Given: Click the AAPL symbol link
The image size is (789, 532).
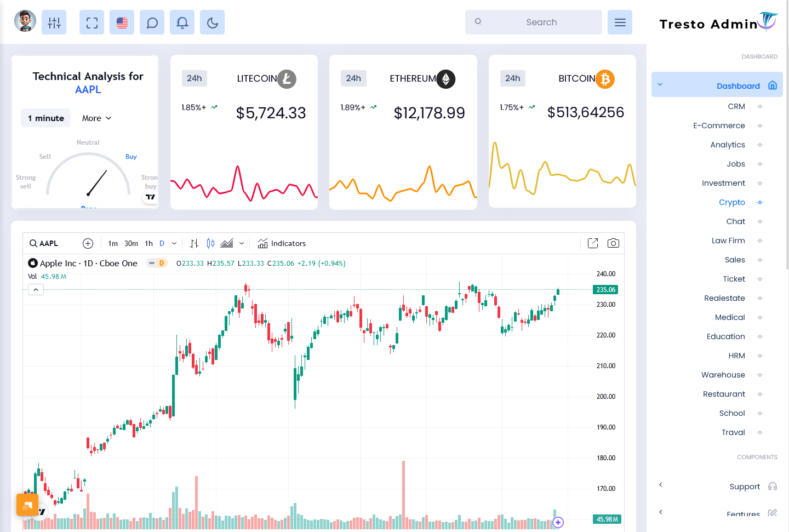Looking at the screenshot, I should point(88,89).
